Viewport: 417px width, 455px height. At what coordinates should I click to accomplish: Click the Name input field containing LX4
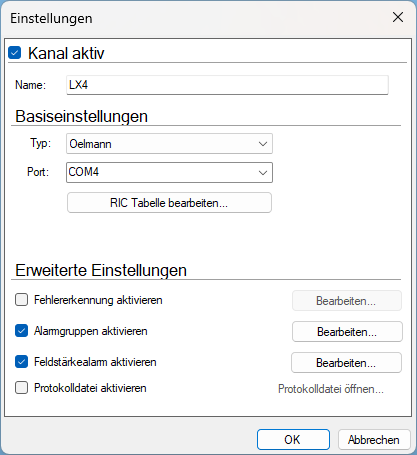tap(227, 85)
